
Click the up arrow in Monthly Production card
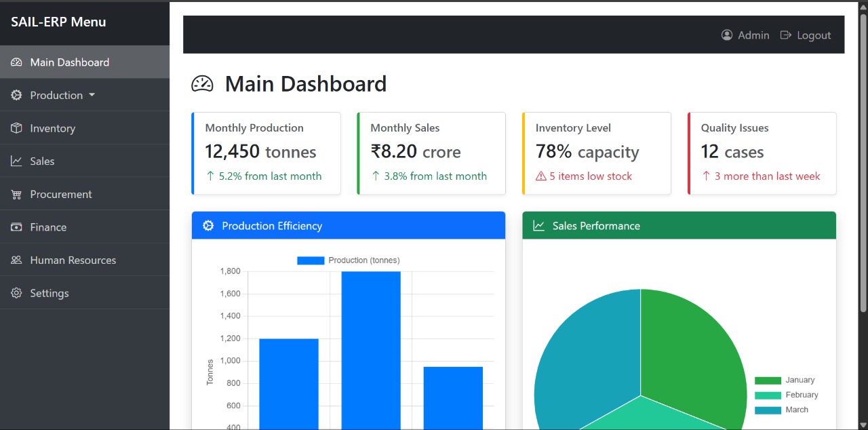point(210,176)
